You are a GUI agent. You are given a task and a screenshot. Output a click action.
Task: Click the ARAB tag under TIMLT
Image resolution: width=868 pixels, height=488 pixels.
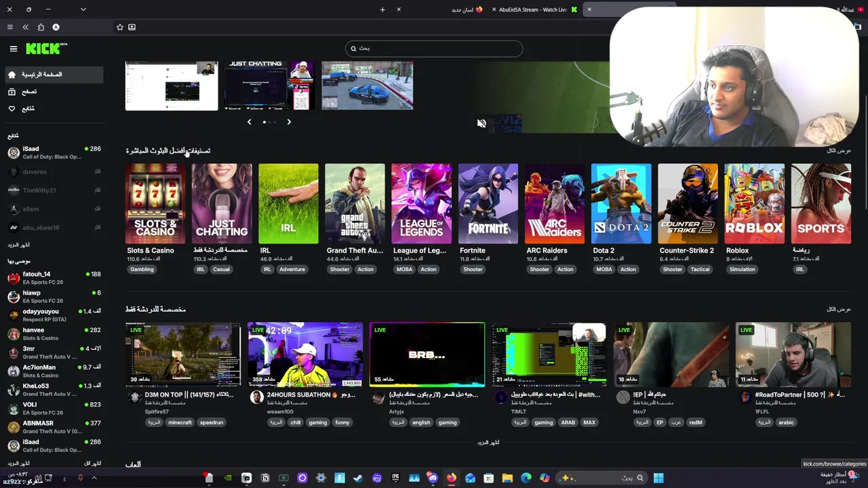pos(568,422)
